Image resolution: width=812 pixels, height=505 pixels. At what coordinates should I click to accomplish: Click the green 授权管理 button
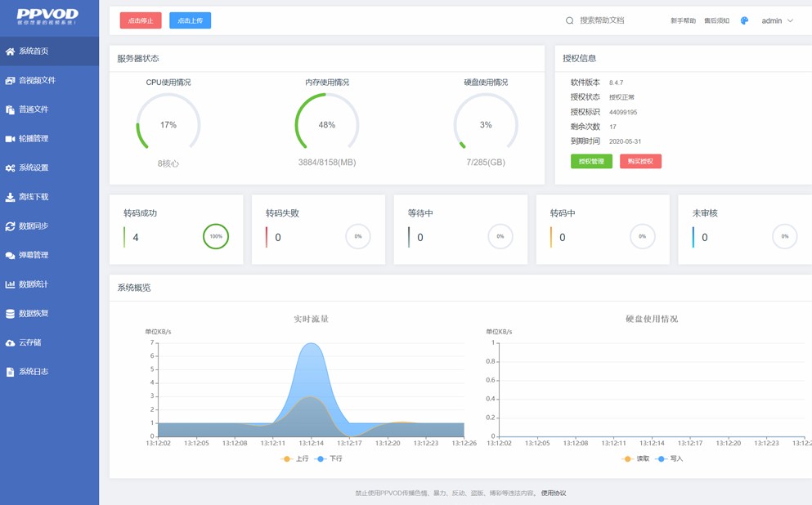[x=591, y=162]
